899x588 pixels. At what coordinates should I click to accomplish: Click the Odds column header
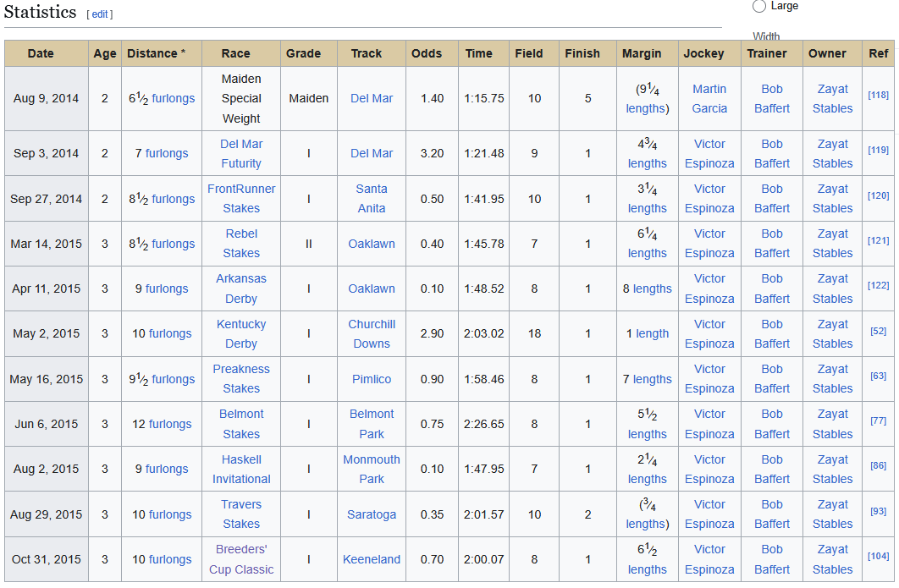(x=432, y=53)
